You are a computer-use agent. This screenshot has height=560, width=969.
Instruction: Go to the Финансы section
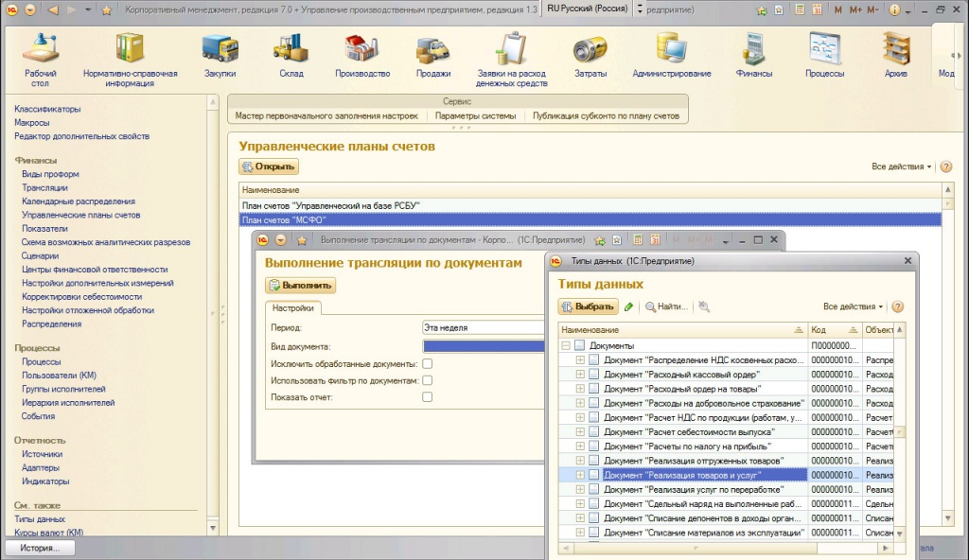754,56
